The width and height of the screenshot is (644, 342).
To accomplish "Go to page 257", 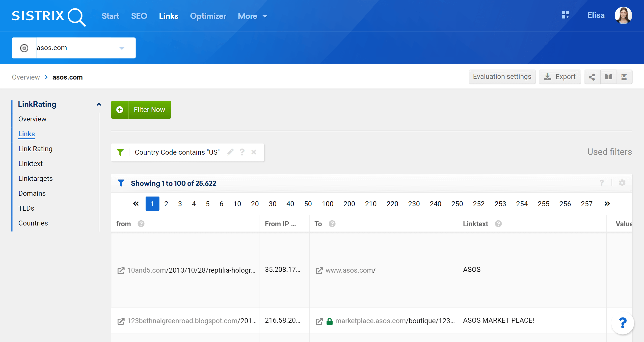I will tap(587, 204).
